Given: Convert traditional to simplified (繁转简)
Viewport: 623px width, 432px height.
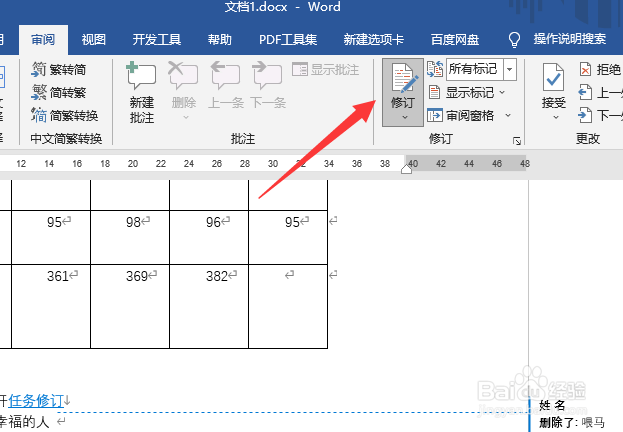Looking at the screenshot, I should click(59, 70).
